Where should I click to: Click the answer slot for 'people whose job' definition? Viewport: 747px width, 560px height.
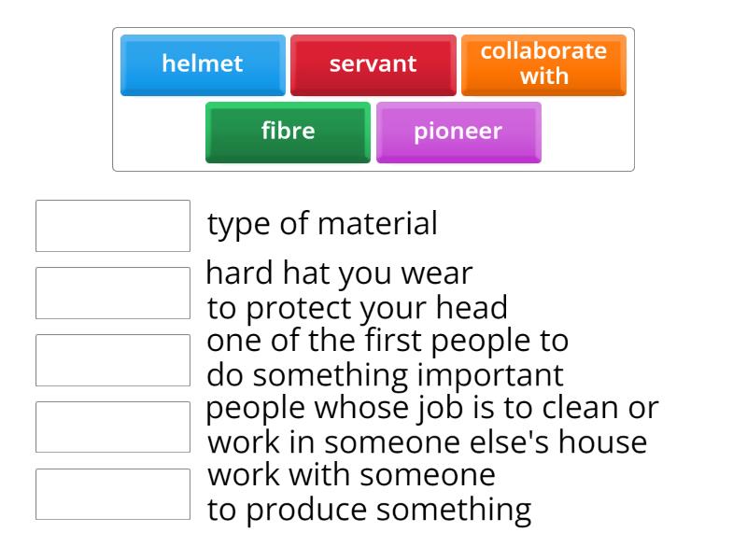tap(113, 427)
